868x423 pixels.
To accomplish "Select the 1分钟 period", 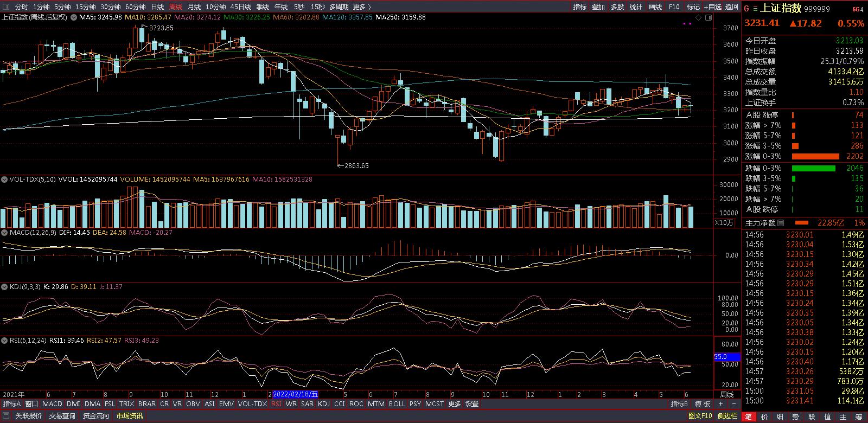I will pos(41,7).
